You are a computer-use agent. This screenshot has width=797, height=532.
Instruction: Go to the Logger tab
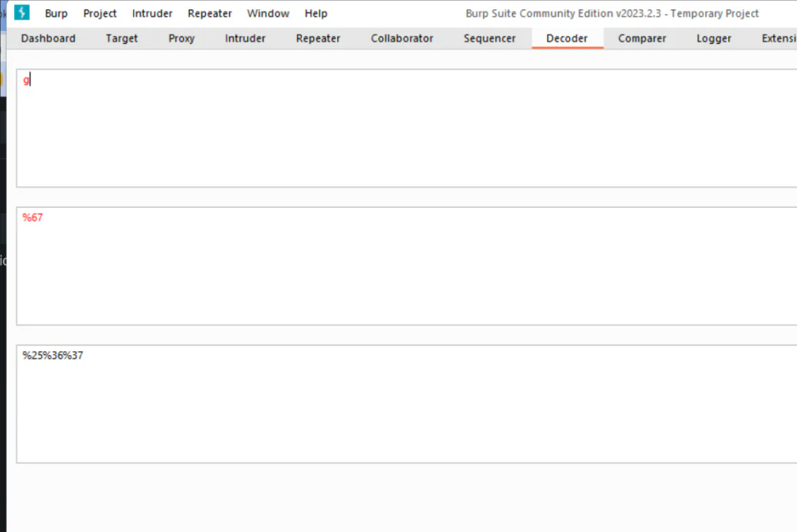(714, 38)
